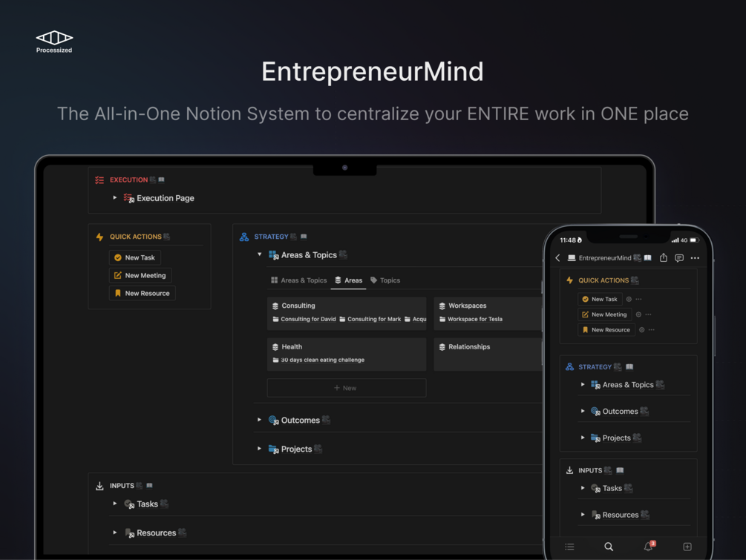Tap the comments icon on phone header
The width and height of the screenshot is (746, 560).
679,258
